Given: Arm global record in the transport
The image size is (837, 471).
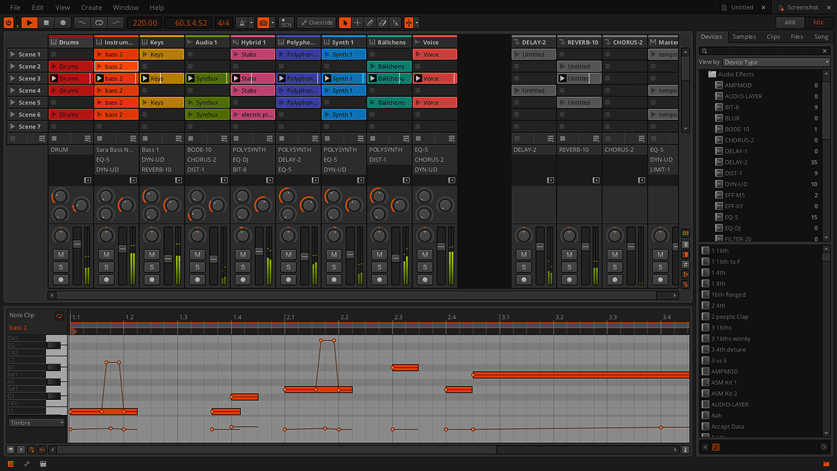Looking at the screenshot, I should 63,22.
